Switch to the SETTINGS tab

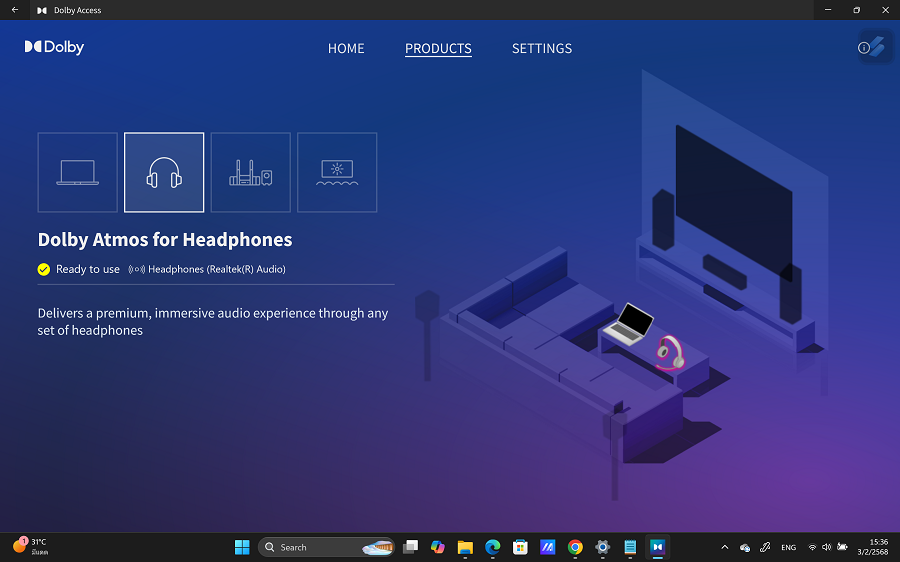542,48
